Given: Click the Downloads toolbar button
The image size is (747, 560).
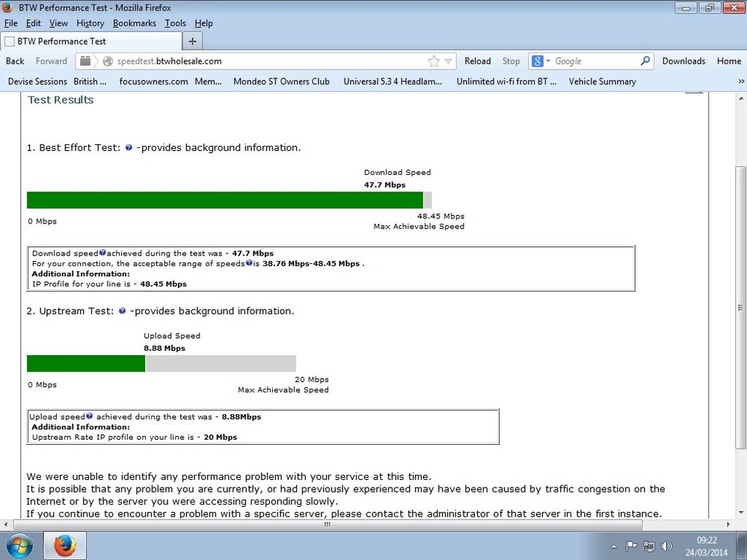Looking at the screenshot, I should click(683, 61).
